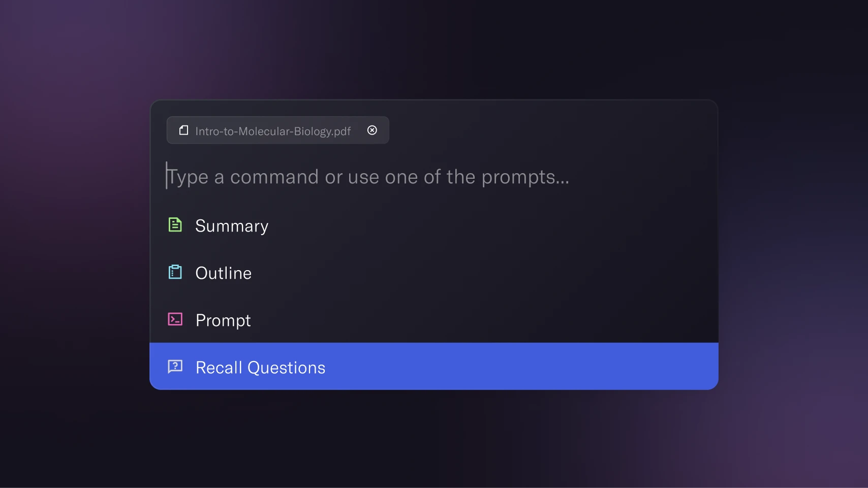The image size is (868, 488).
Task: Click the empty right side of Outline row
Action: tap(508, 273)
